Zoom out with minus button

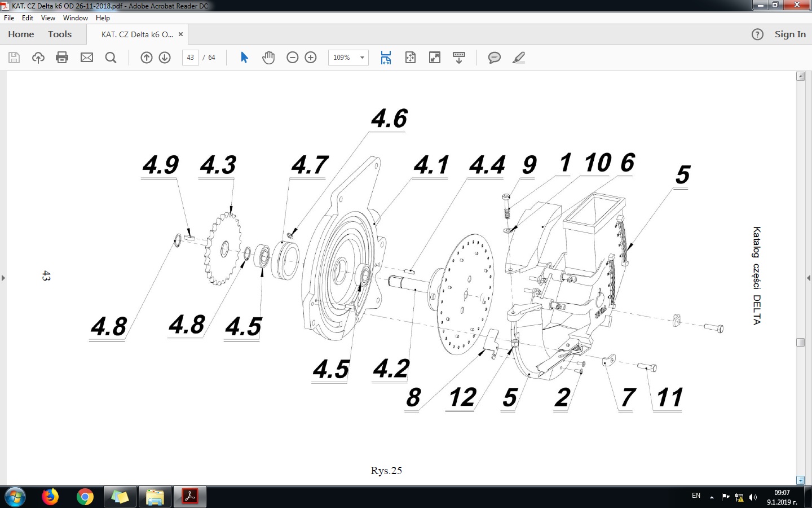point(292,58)
